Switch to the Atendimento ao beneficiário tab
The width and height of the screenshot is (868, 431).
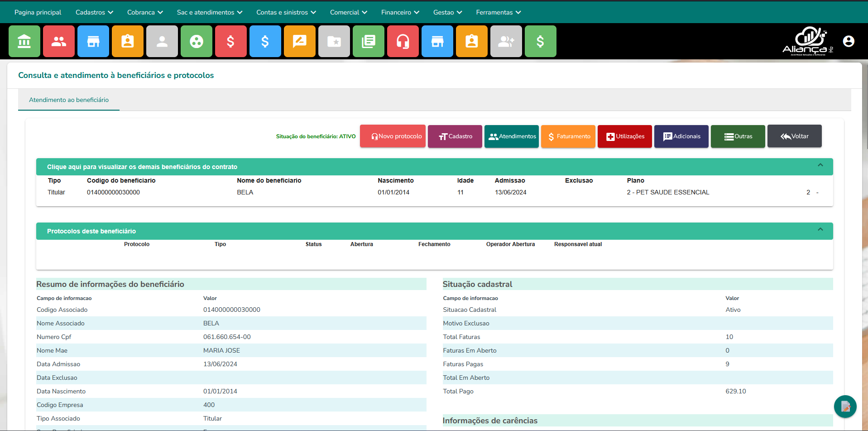68,100
